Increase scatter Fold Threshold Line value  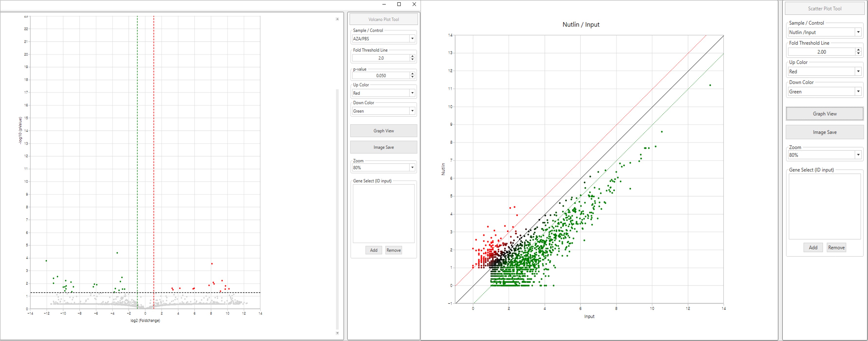point(858,50)
